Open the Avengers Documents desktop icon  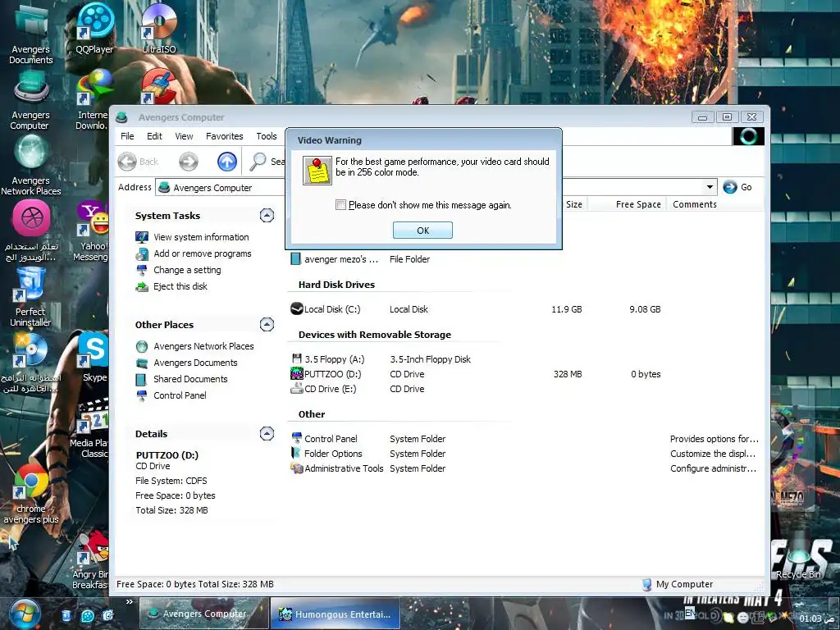(x=30, y=33)
